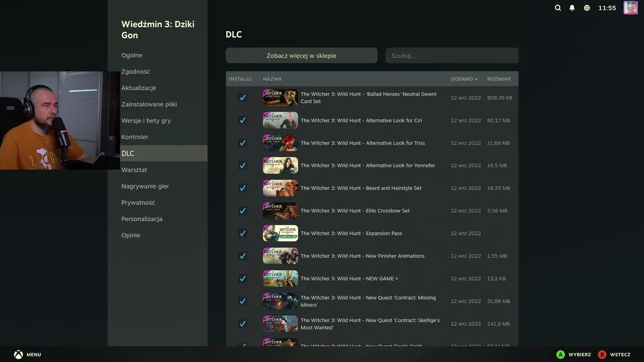Image resolution: width=644 pixels, height=362 pixels.
Task: Sort by the Nazwa column header
Action: [x=272, y=79]
